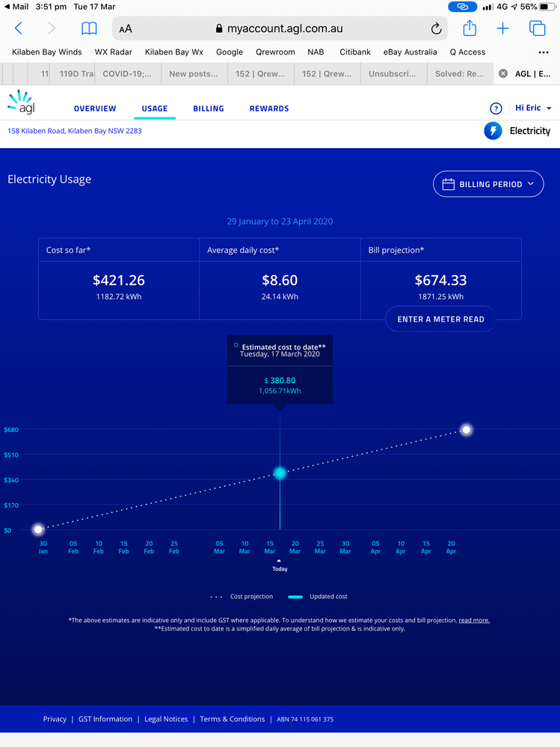Select the bill projection endpoint marker

[x=467, y=430]
